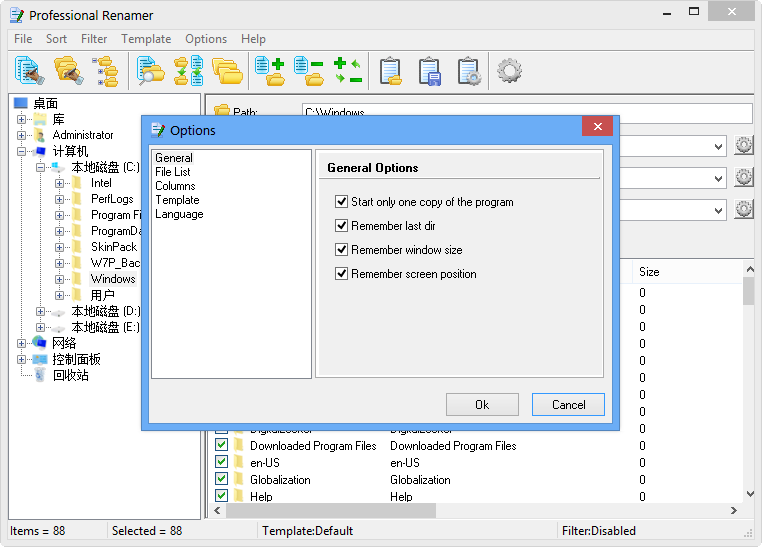Uncheck the Downloaded Program Files row checkbox
Viewport: 762px width, 547px height.
pyautogui.click(x=222, y=445)
